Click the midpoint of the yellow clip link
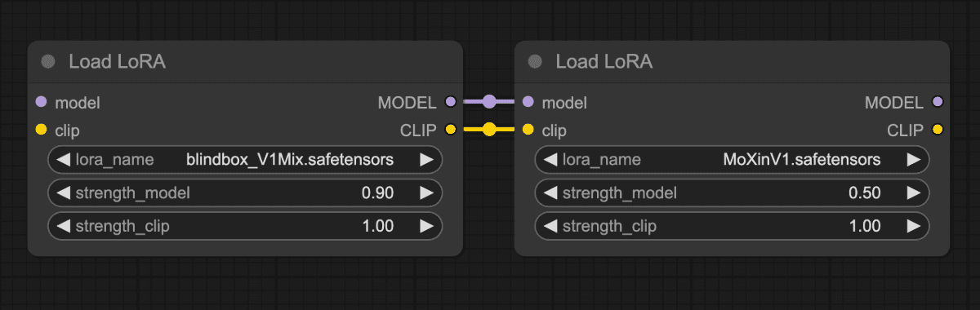This screenshot has height=310, width=980. pyautogui.click(x=489, y=129)
